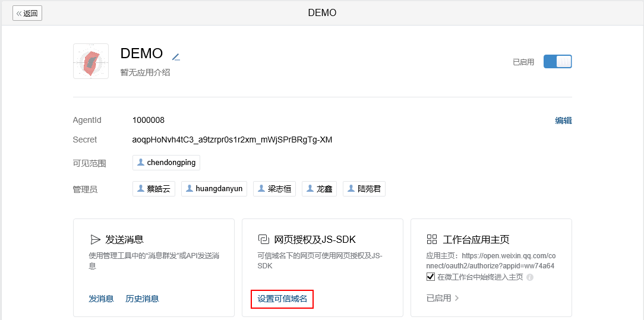This screenshot has height=320, width=644.
Task: Uncheck 在微工作台中始终进入主页 checkbox
Action: 431,277
